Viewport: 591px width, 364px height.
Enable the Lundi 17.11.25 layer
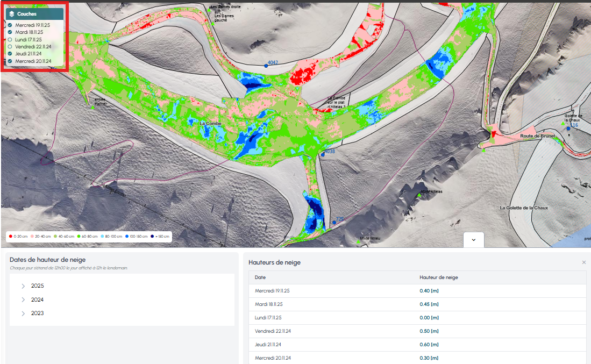[10, 39]
